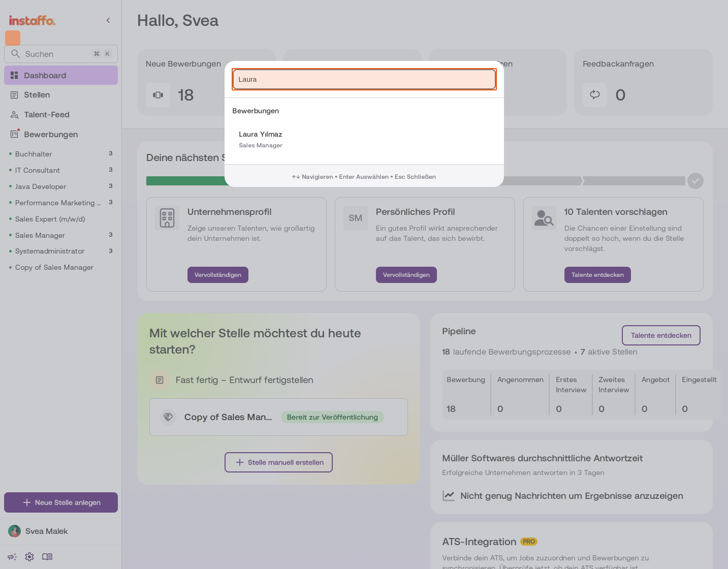Click Stelle manuell erstellen button
728x569 pixels.
coord(278,462)
